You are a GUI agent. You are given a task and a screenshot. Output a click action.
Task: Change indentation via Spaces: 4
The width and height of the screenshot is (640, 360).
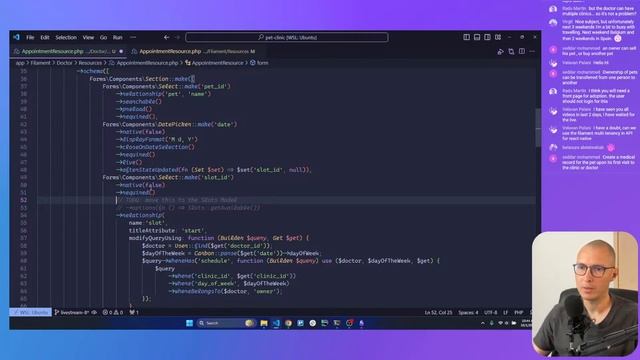coord(468,312)
